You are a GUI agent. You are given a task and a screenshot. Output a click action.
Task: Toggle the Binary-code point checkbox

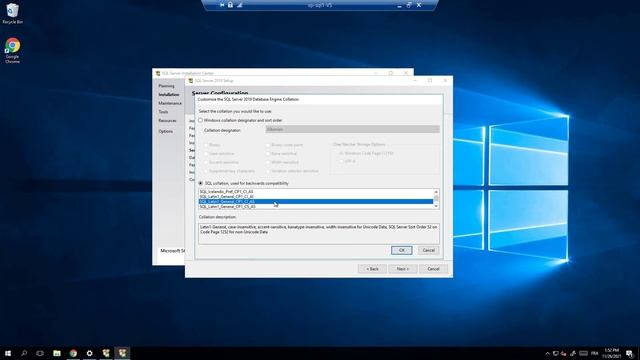[x=268, y=145]
